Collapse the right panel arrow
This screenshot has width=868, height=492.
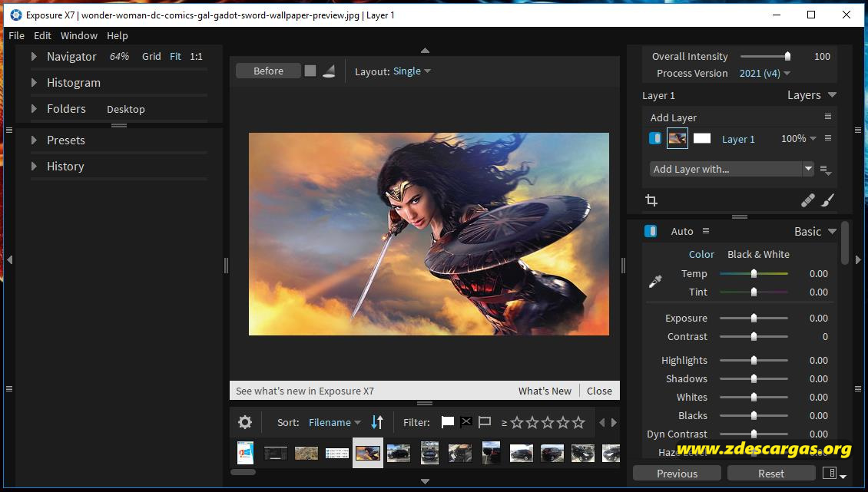click(858, 259)
